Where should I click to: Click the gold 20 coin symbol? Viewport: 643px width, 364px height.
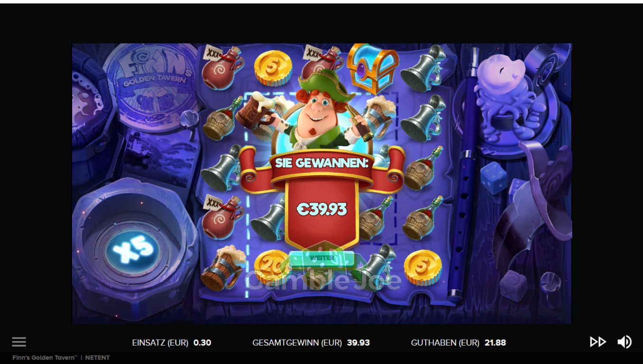pos(271,268)
